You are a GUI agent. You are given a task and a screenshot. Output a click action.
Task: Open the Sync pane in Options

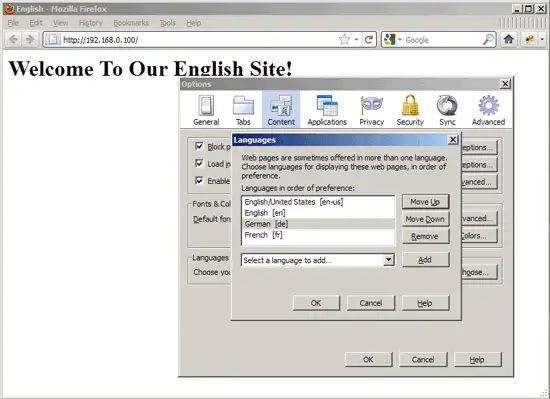tap(447, 110)
